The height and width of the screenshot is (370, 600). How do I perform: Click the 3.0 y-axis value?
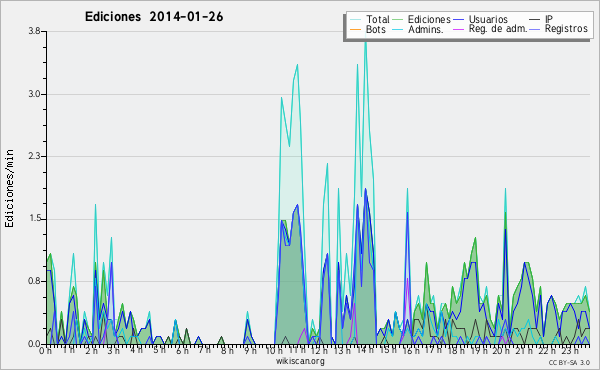[34, 94]
